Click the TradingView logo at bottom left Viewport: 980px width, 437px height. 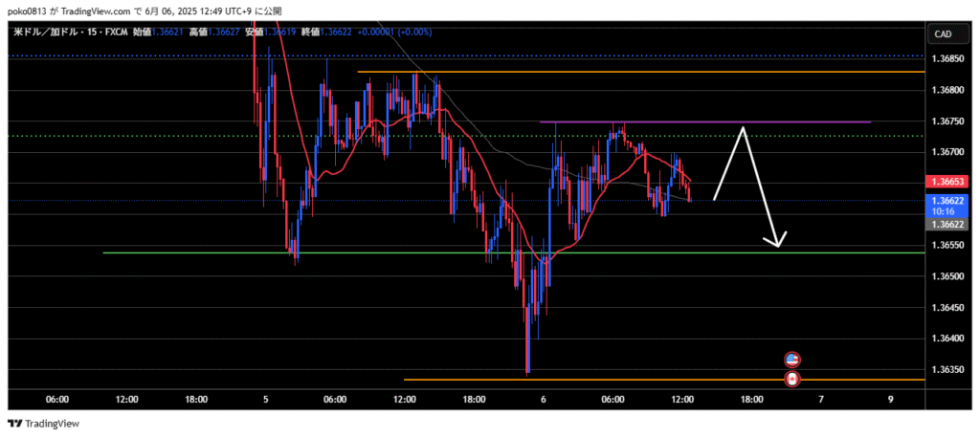(x=44, y=423)
